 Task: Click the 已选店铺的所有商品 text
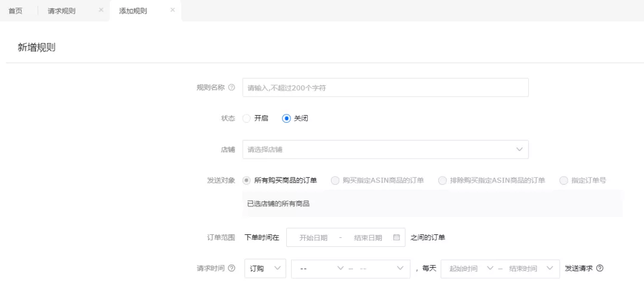pos(278,203)
